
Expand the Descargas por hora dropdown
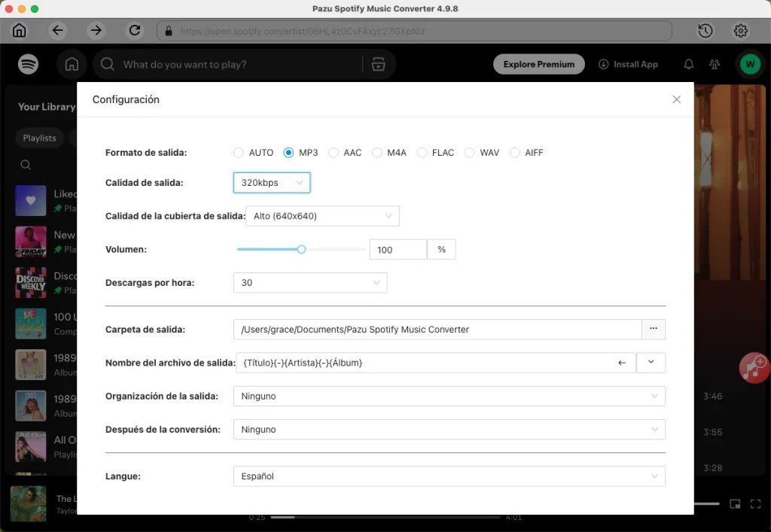click(309, 282)
